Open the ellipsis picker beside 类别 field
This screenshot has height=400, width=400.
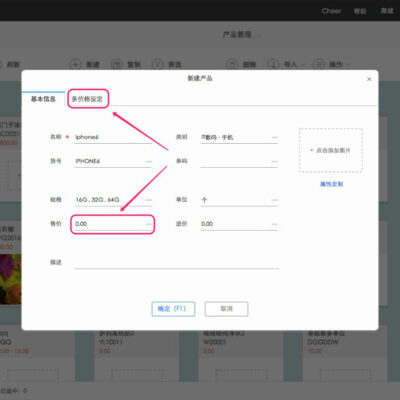[274, 137]
